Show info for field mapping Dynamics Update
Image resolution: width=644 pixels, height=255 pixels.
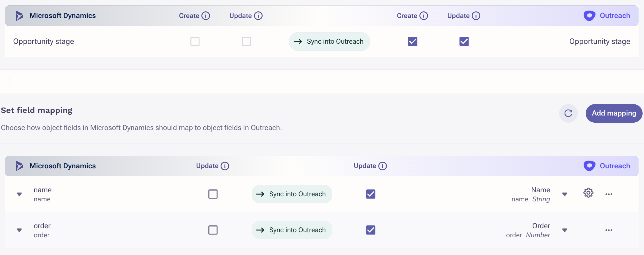(225, 166)
